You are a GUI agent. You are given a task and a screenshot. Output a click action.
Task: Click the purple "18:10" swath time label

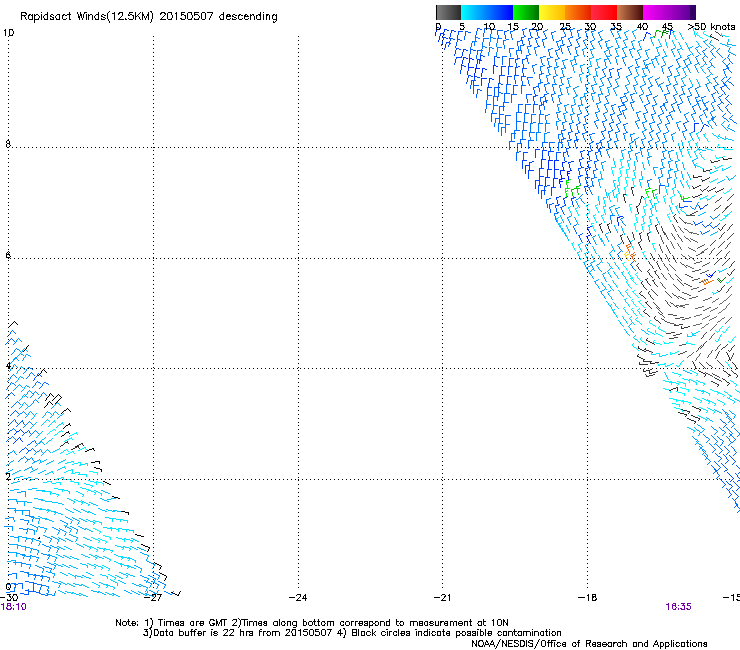(x=14, y=607)
